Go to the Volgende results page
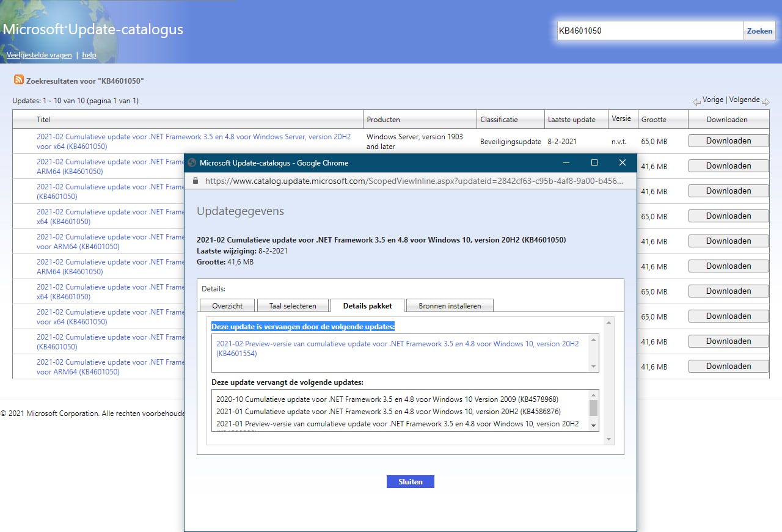This screenshot has height=532, width=782. (x=744, y=100)
